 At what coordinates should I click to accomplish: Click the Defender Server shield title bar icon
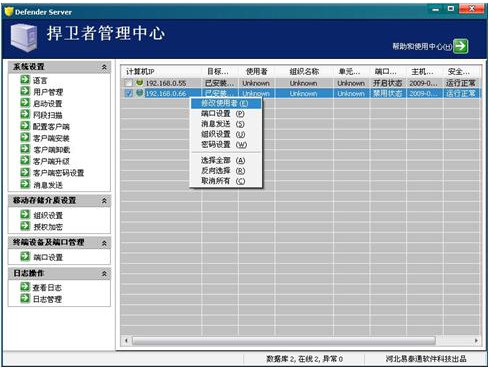click(9, 11)
